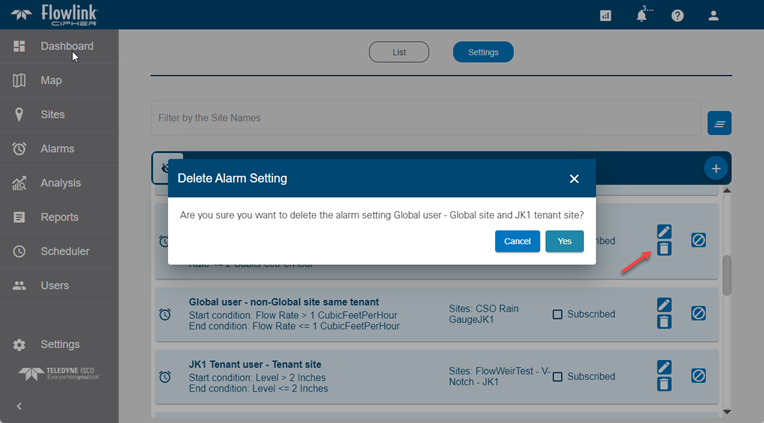The width and height of the screenshot is (764, 423).
Task: Toggle Subscribed for Global user non-Global site
Action: click(558, 314)
